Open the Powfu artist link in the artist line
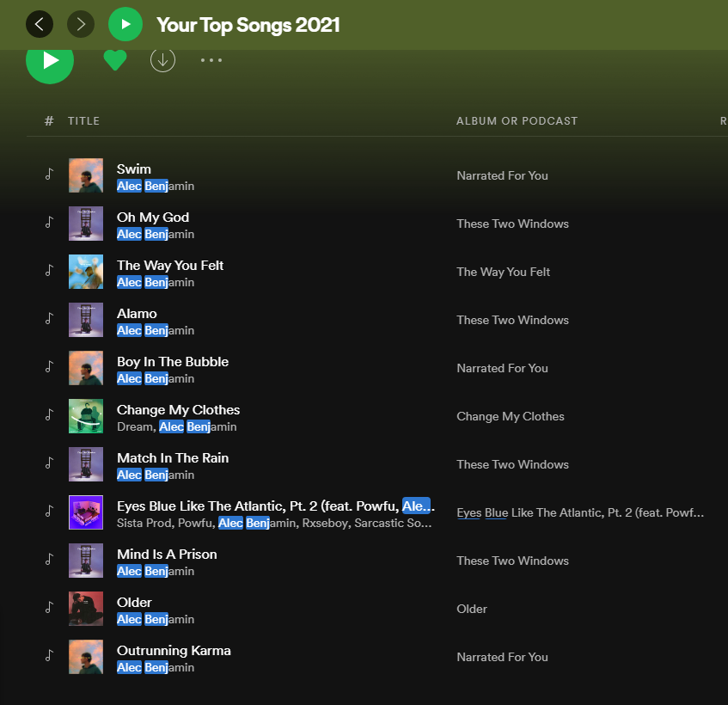Screen dimensions: 728x705 [x=195, y=524]
